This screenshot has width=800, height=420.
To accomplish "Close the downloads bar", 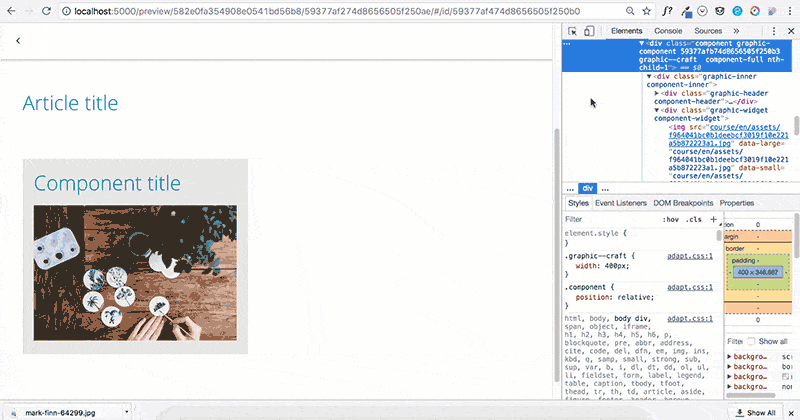I will (791, 413).
